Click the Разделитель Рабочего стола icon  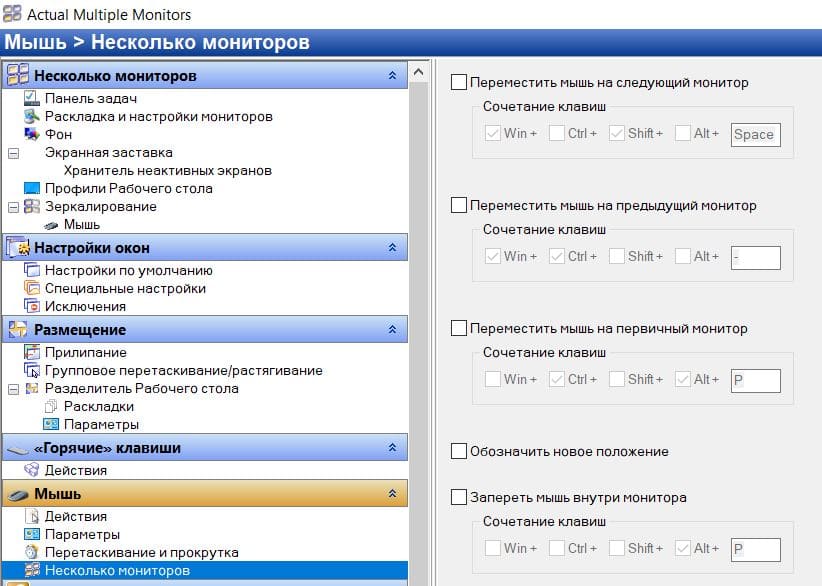point(32,388)
